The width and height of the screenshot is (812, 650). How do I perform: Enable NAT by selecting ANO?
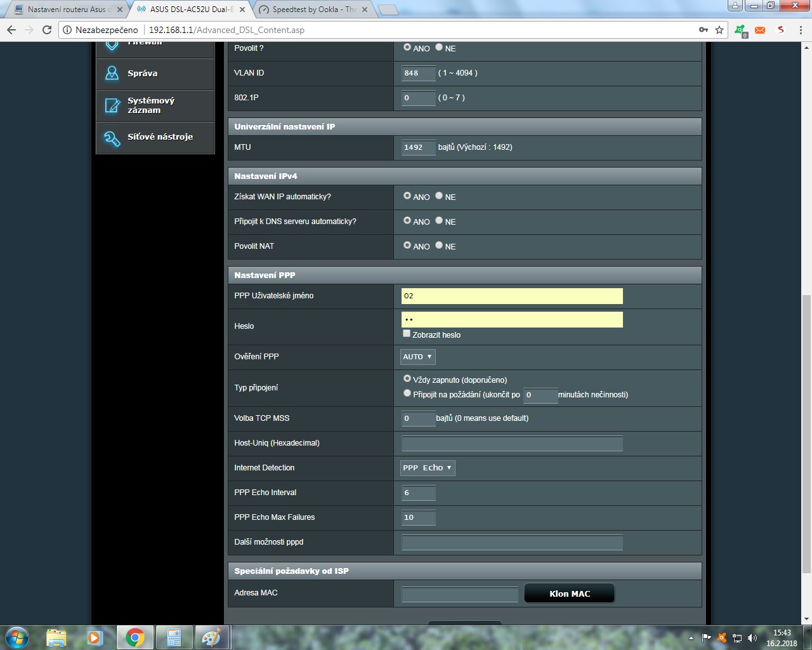pos(407,246)
